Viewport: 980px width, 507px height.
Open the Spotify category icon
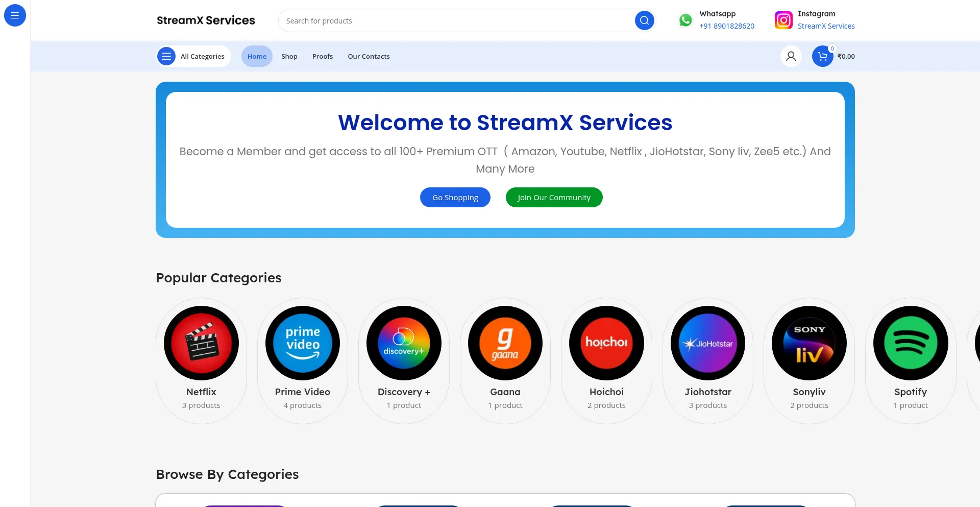[911, 343]
